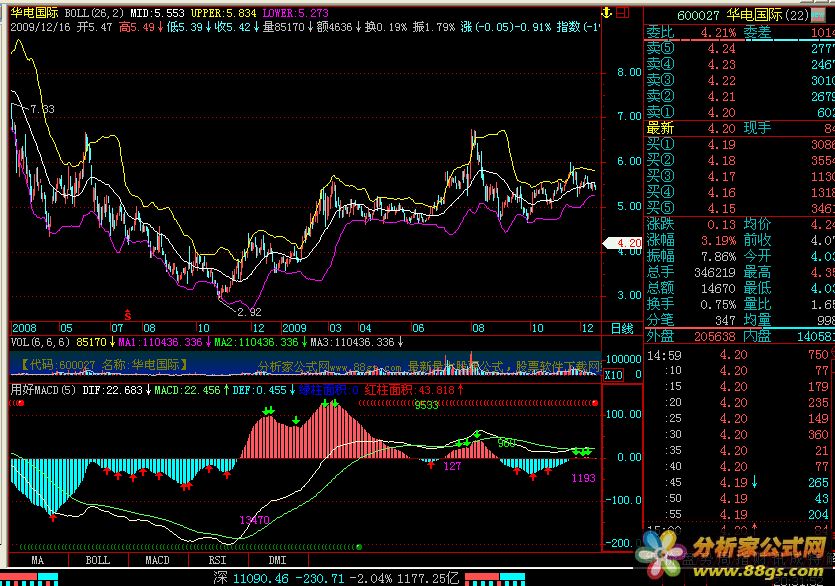Click the VOL(6,6,6) indicator label

pos(40,342)
